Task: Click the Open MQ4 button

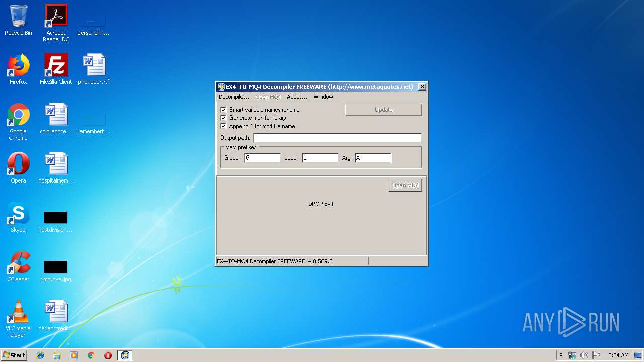Action: 405,185
